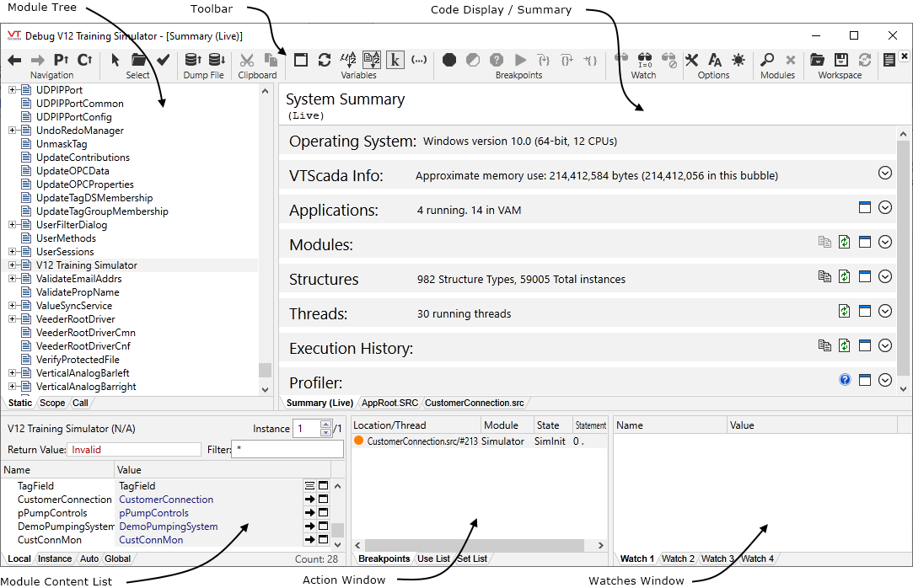Image resolution: width=913 pixels, height=588 pixels.
Task: Increment the Instance number stepper
Action: pyautogui.click(x=326, y=425)
